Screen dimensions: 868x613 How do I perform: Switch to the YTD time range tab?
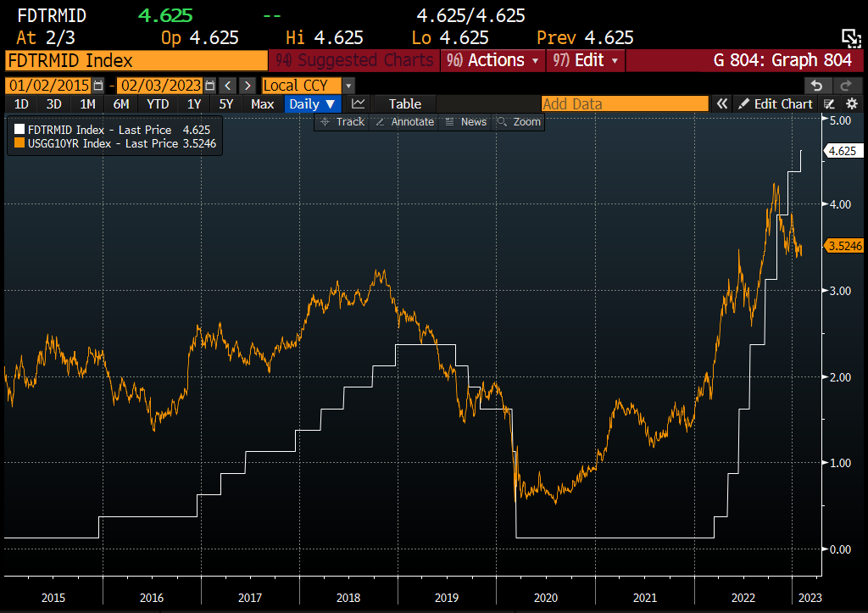pyautogui.click(x=157, y=103)
